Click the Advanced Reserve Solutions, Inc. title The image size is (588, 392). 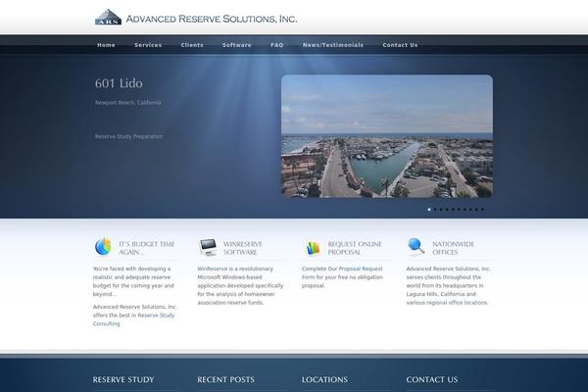212,19
